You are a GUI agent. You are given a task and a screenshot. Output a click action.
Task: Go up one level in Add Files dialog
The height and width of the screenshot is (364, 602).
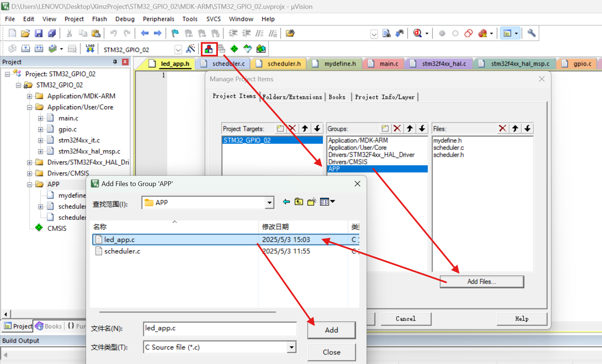point(299,202)
